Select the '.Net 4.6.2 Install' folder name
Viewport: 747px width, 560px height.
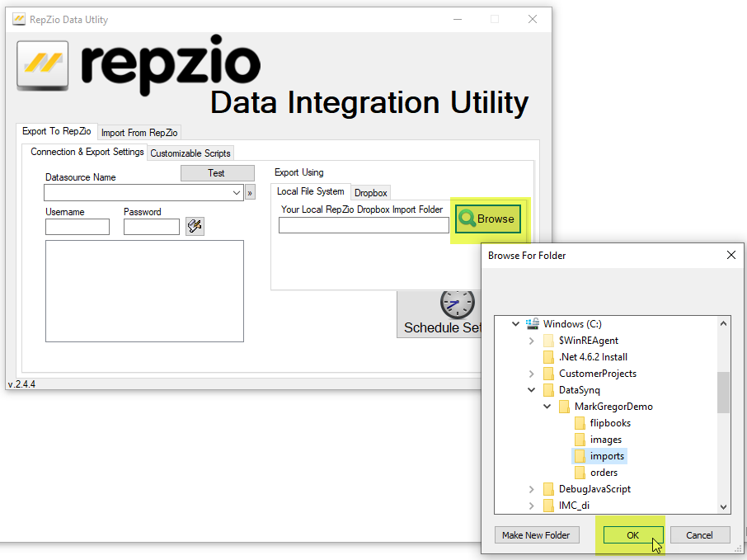click(593, 357)
